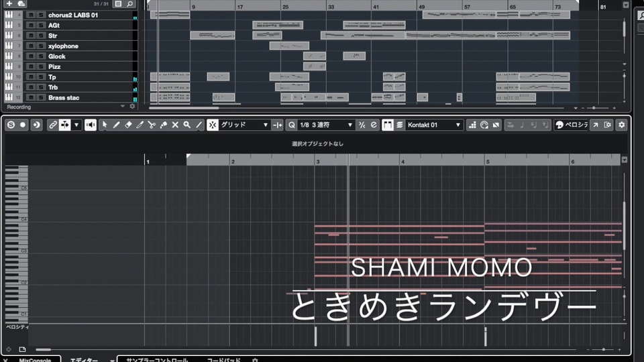The image size is (644, 362).
Task: Toggle Auto-Scroll in the key editor
Action: point(65,125)
